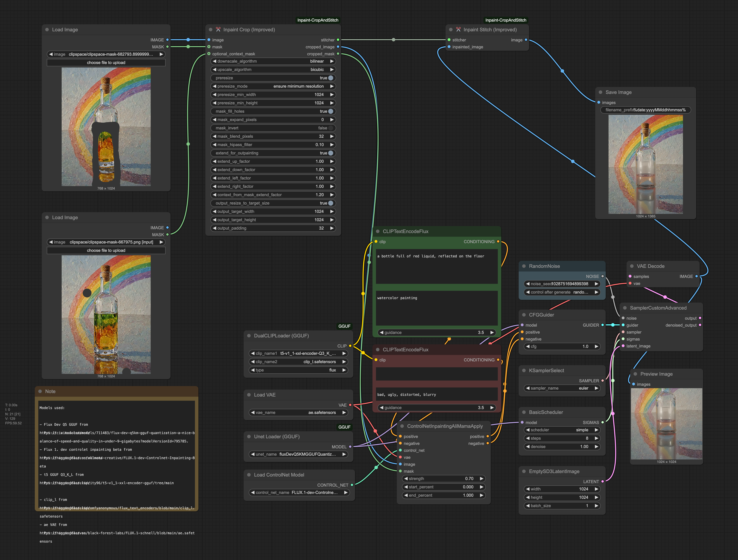738x560 pixels.
Task: Open the vae_name ae.safetensors dropdown
Action: (x=298, y=412)
